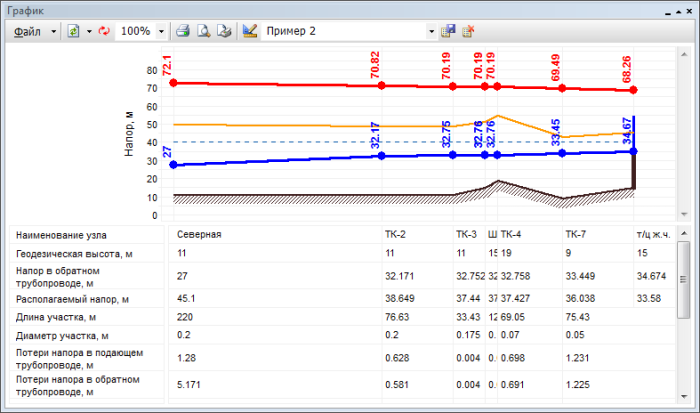Click the green refresh sheet icon

[x=73, y=31]
